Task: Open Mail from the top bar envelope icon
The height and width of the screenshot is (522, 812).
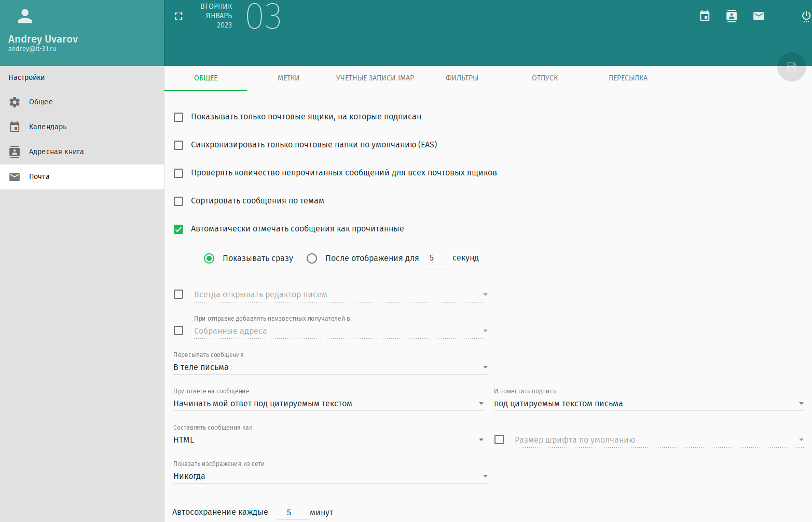Action: click(x=759, y=16)
